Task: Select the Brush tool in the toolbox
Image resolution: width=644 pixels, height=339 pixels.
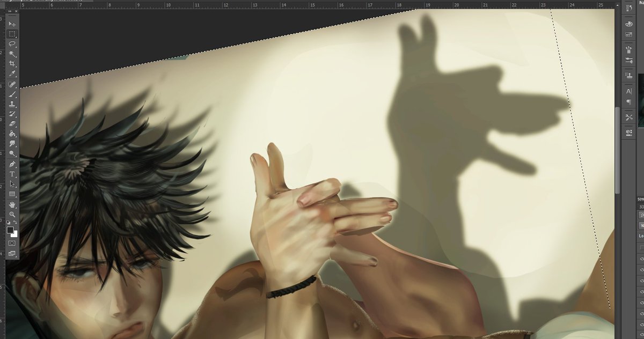Action: coord(12,95)
